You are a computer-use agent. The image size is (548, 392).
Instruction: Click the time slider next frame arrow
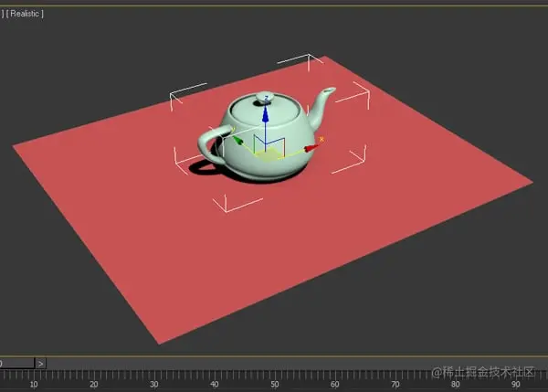(40, 364)
